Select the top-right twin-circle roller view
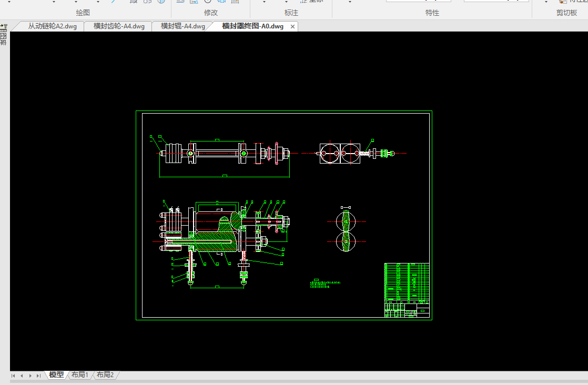The image size is (588, 385). 354,153
